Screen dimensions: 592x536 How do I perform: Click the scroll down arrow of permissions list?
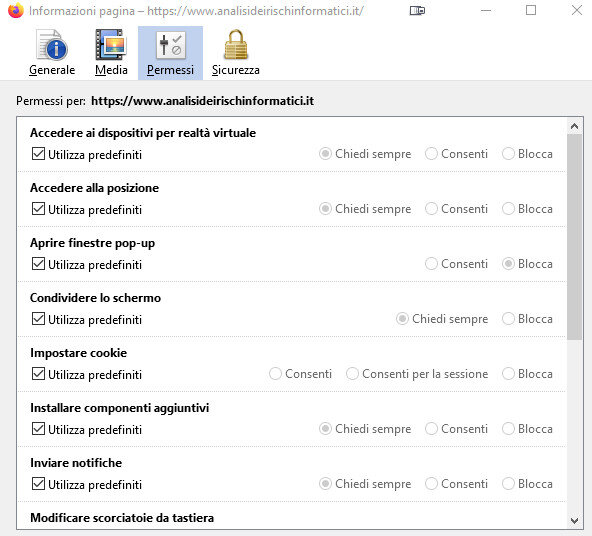(x=574, y=521)
